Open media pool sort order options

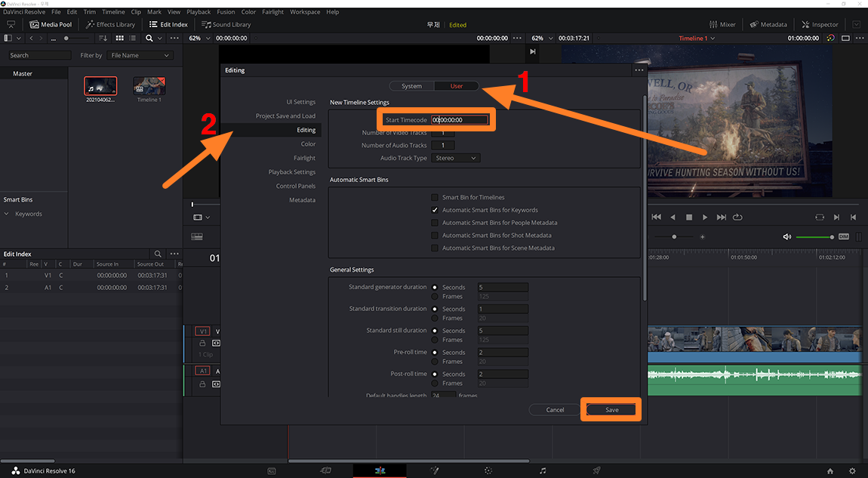(x=103, y=39)
